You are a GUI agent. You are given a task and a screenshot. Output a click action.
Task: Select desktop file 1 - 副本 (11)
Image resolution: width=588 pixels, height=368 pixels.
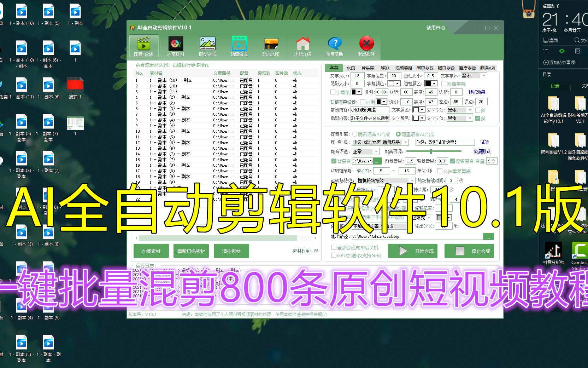tap(22, 88)
